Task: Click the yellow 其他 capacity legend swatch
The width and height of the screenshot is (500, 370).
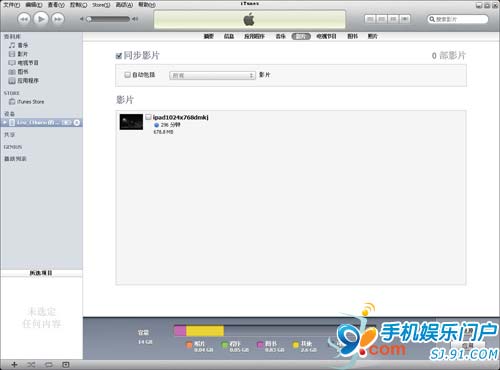Action: 295,345
